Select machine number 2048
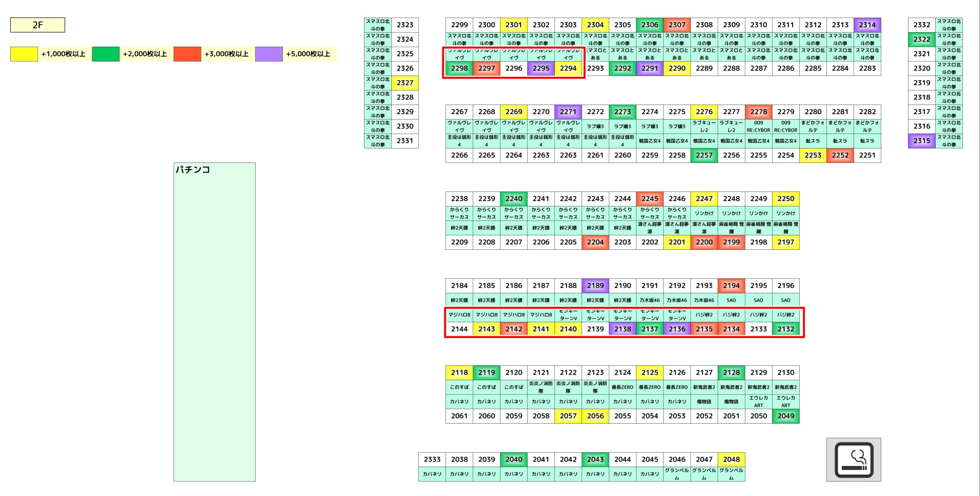Viewport: 980px width, 496px height. (731, 459)
